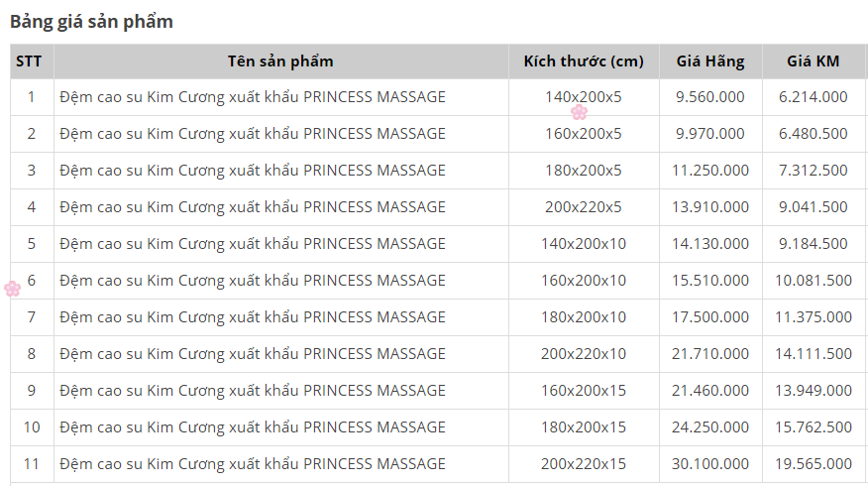Click the 140x200x10 size cell

pyautogui.click(x=584, y=244)
